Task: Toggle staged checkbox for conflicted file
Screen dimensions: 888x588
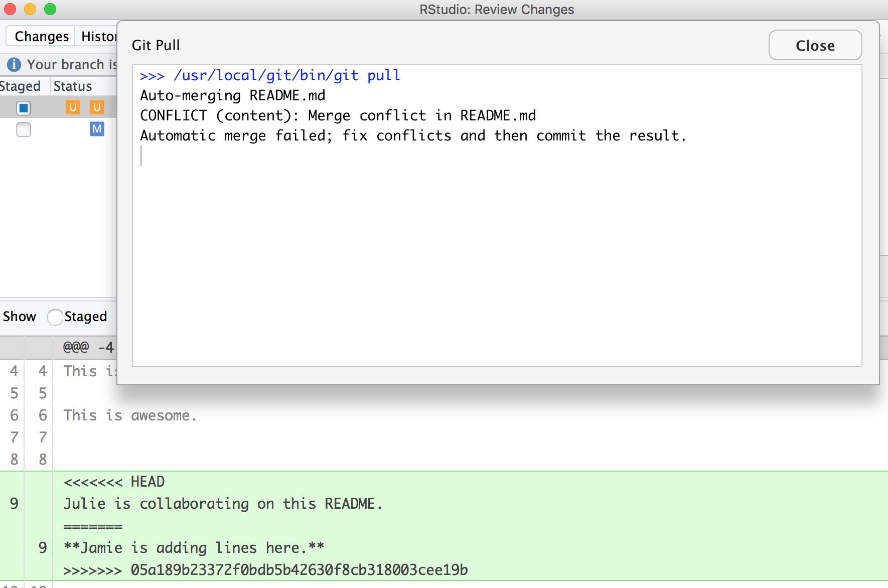Action: pos(24,108)
